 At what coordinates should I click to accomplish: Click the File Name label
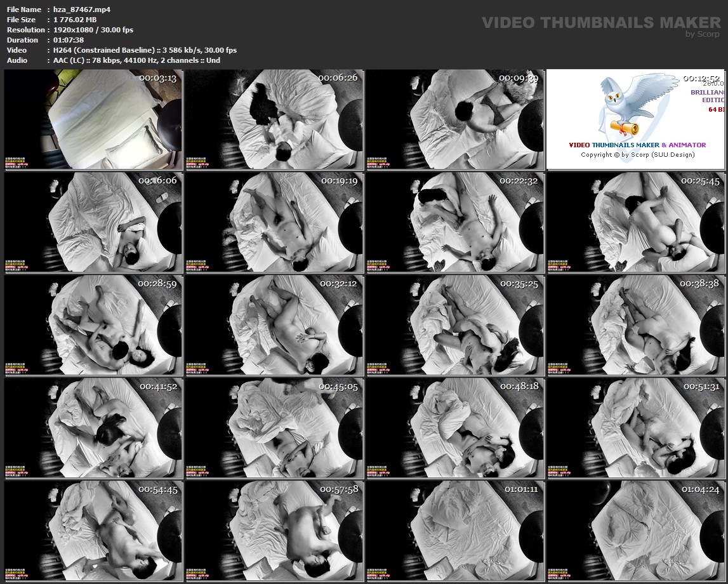coord(24,10)
